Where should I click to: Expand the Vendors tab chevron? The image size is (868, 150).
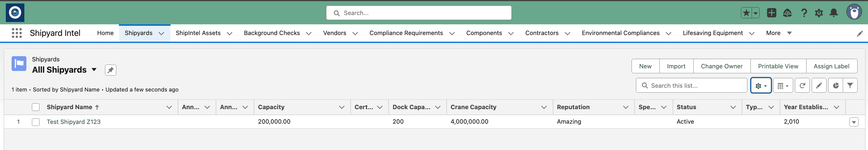(x=355, y=33)
